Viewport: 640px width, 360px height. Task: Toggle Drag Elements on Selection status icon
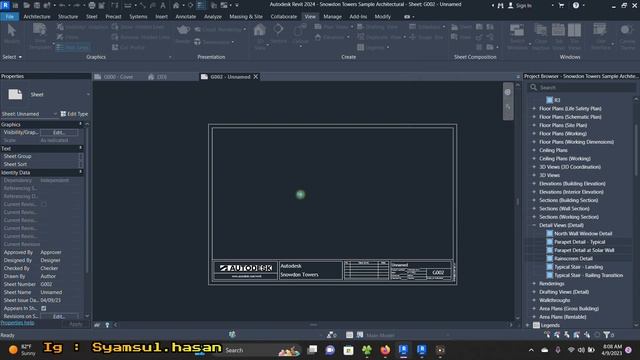tap(587, 335)
